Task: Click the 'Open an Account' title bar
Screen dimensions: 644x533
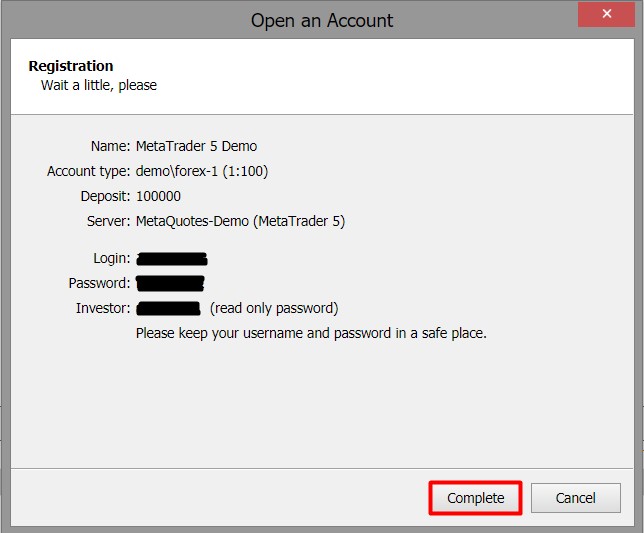Action: (322, 21)
